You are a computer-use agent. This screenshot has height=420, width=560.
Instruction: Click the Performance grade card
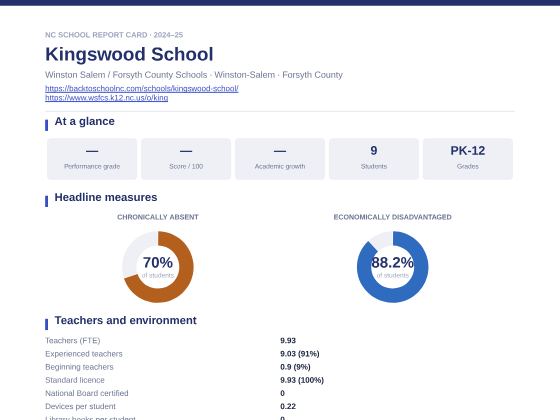[92, 159]
